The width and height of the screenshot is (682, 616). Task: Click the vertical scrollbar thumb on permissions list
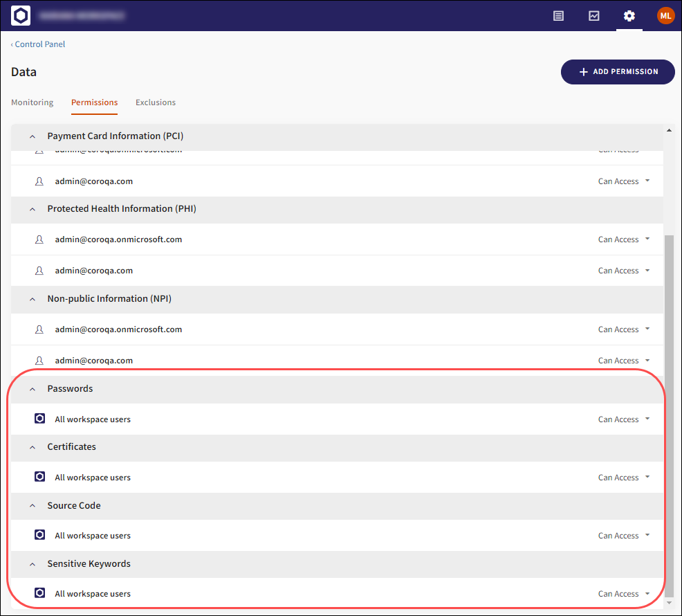click(x=669, y=415)
